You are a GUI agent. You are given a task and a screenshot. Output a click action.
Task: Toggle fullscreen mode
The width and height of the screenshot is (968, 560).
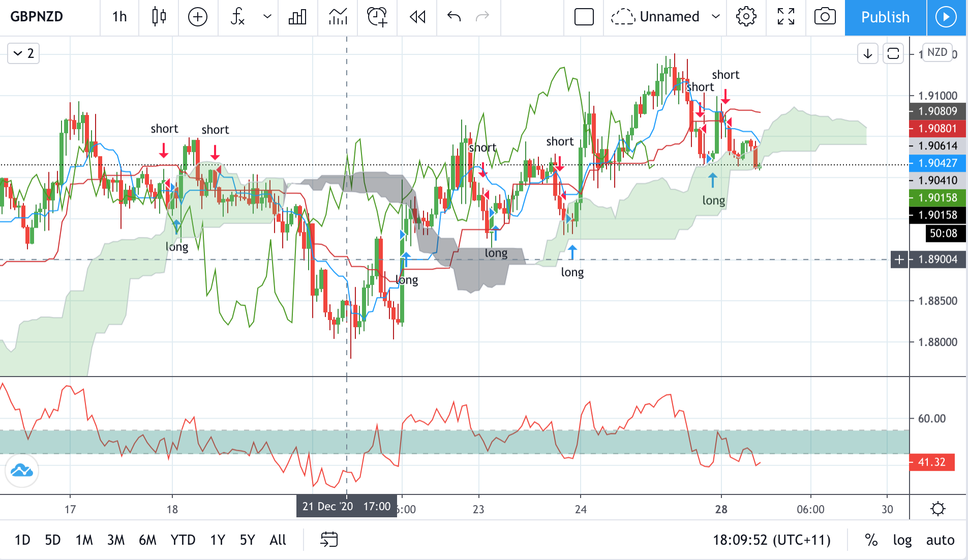point(785,17)
